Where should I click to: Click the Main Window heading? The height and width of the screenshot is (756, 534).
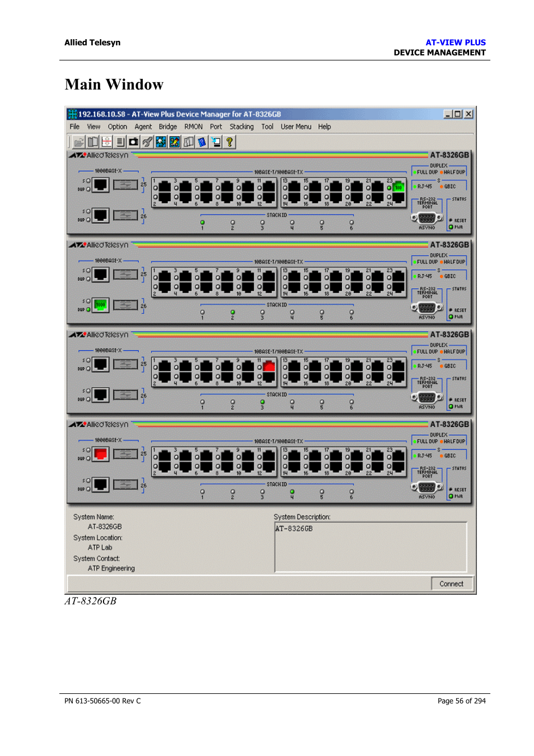click(x=114, y=84)
